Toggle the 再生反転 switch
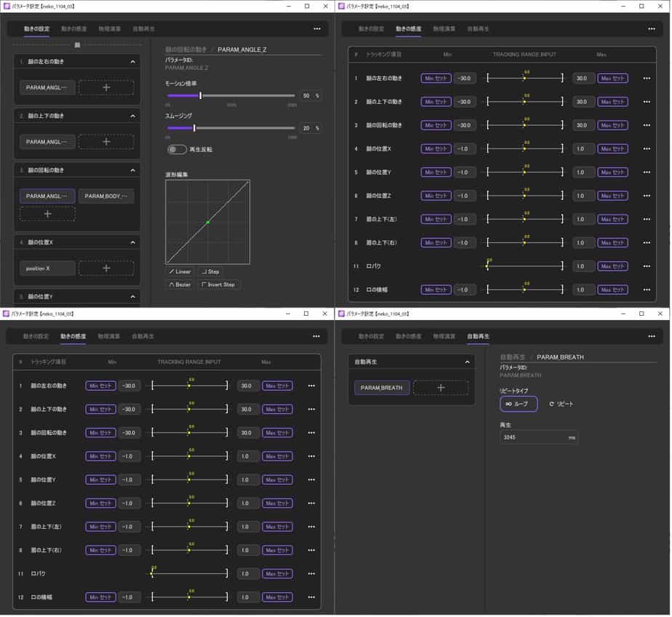672x617 pixels. coord(177,150)
